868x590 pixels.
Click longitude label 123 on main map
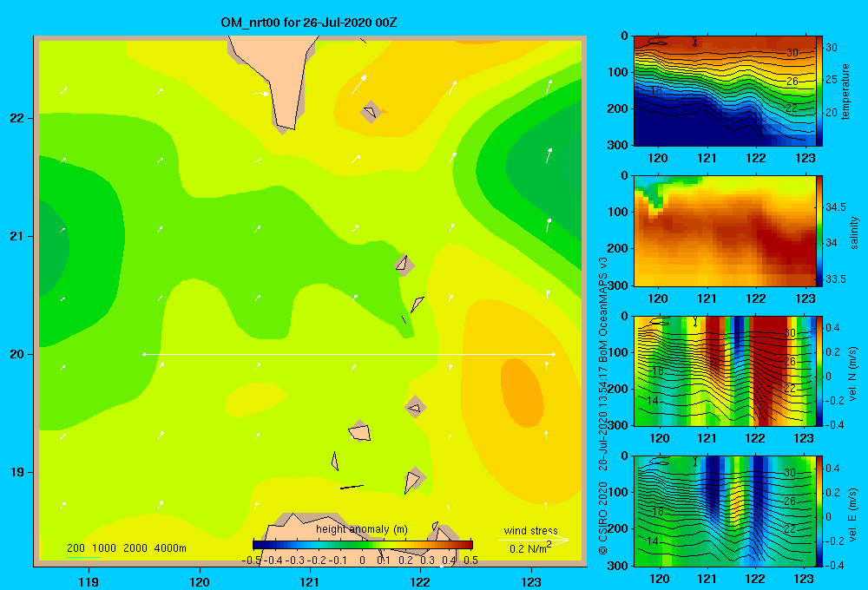[x=531, y=581]
